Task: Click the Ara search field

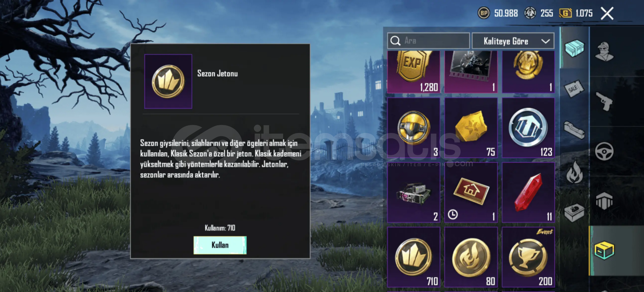Action: pyautogui.click(x=428, y=41)
